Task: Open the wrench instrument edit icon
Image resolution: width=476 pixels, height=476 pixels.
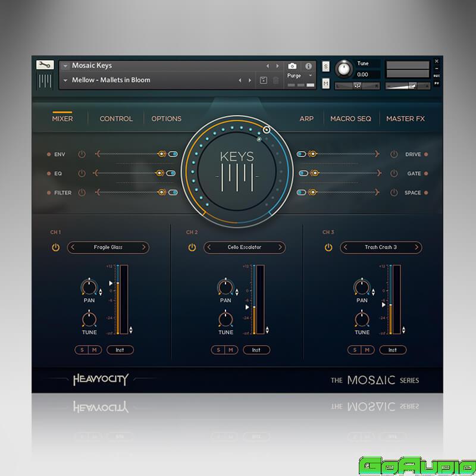Action: pos(45,65)
